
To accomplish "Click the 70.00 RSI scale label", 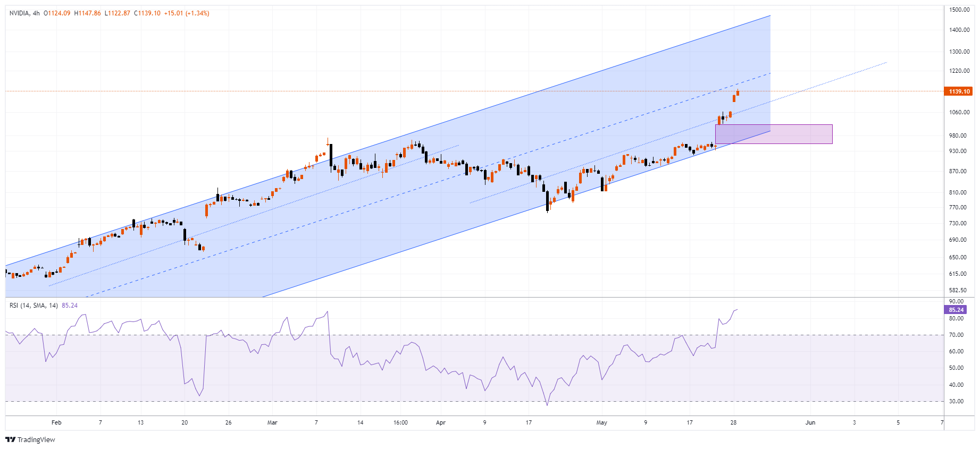I will tap(956, 335).
